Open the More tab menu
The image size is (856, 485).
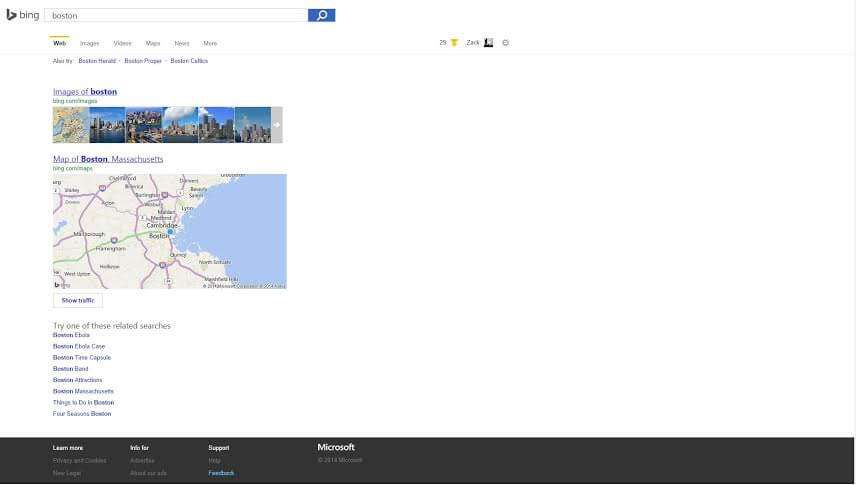pos(210,43)
